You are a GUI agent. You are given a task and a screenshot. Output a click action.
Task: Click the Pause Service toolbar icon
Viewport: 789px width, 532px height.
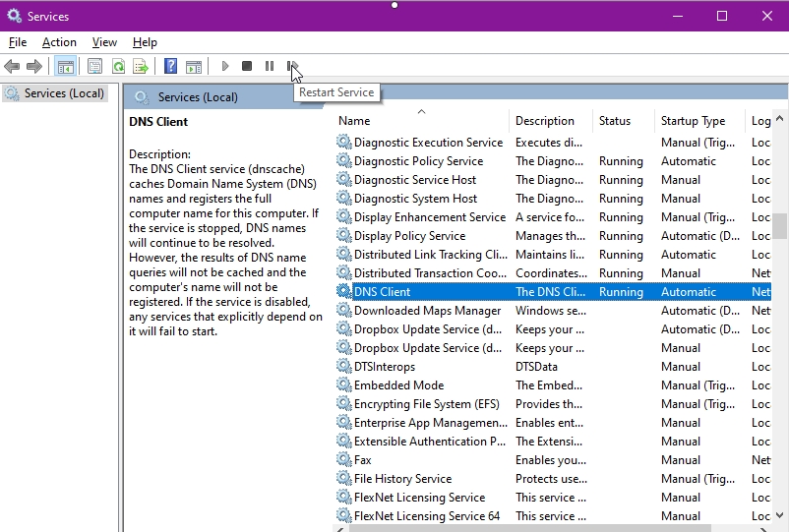pyautogui.click(x=270, y=66)
